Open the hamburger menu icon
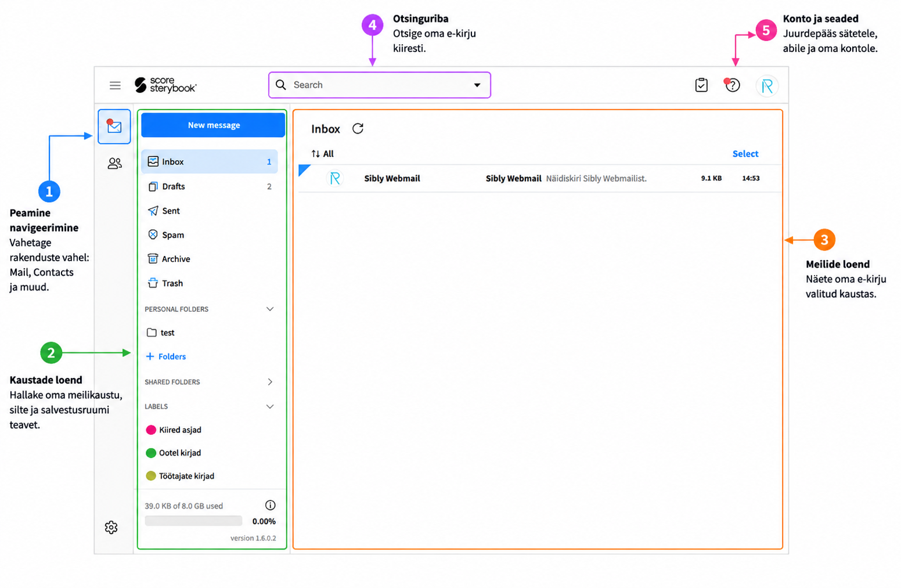Viewport: 901px width, 588px height. (115, 85)
